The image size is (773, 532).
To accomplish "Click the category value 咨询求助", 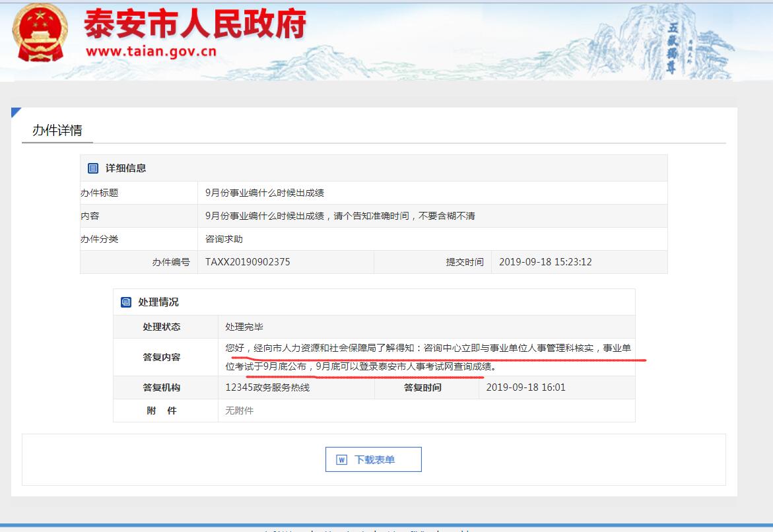I will coord(224,239).
